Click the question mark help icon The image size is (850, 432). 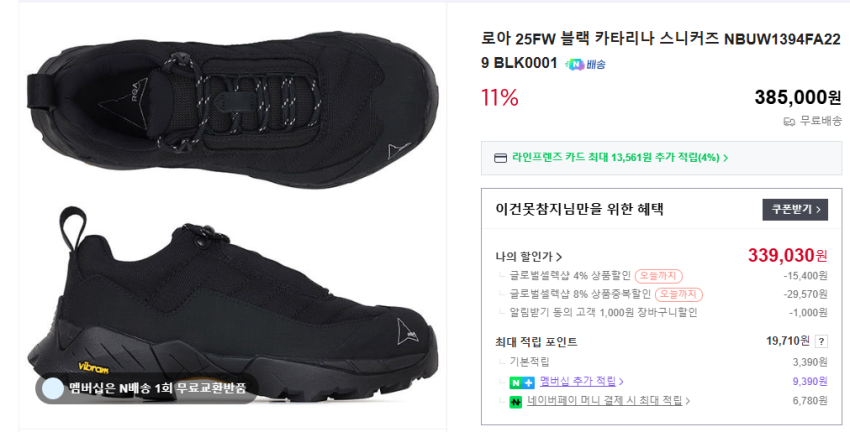pos(821,341)
